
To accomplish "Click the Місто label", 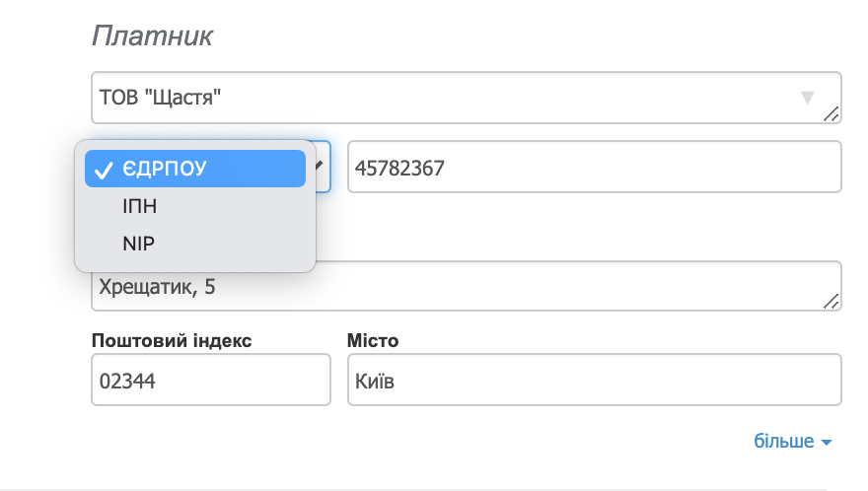I will 373,340.
